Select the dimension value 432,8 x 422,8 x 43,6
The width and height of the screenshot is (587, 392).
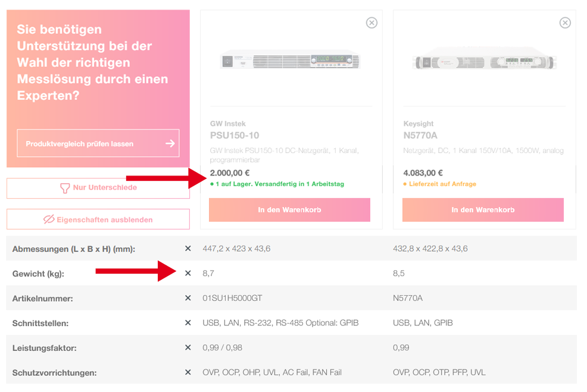click(430, 249)
